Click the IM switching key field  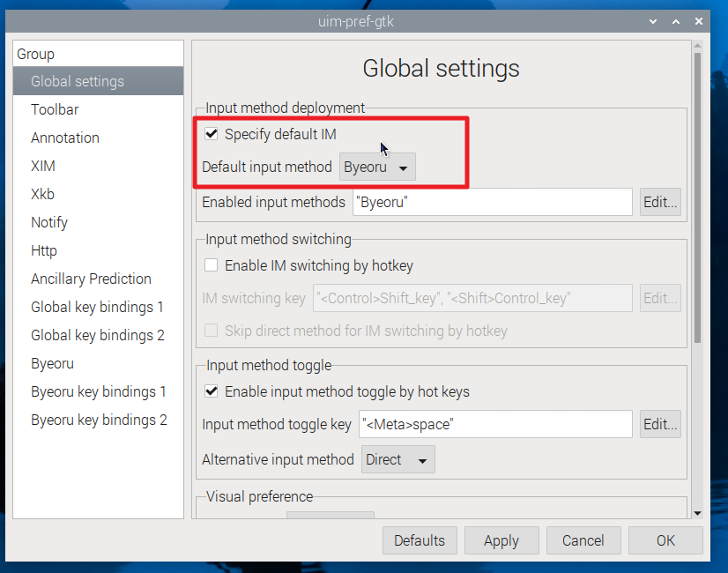coord(472,298)
